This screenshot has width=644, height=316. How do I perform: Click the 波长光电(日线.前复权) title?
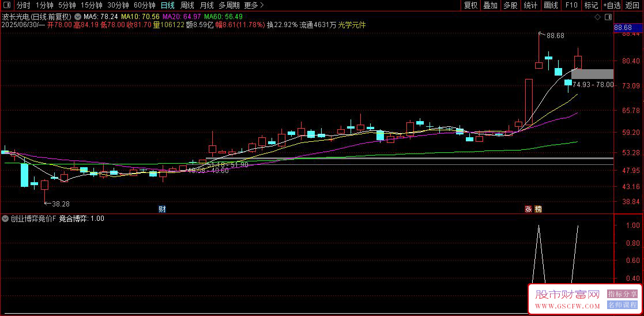(36, 17)
